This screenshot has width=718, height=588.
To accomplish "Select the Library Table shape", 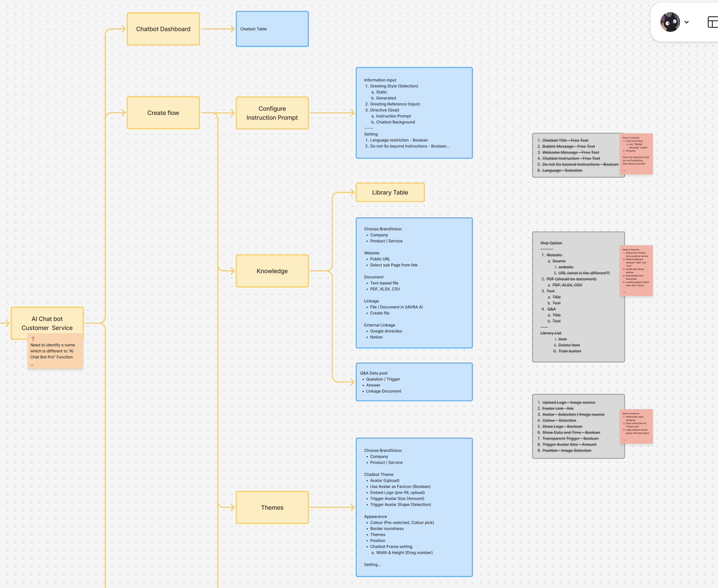I will (390, 192).
